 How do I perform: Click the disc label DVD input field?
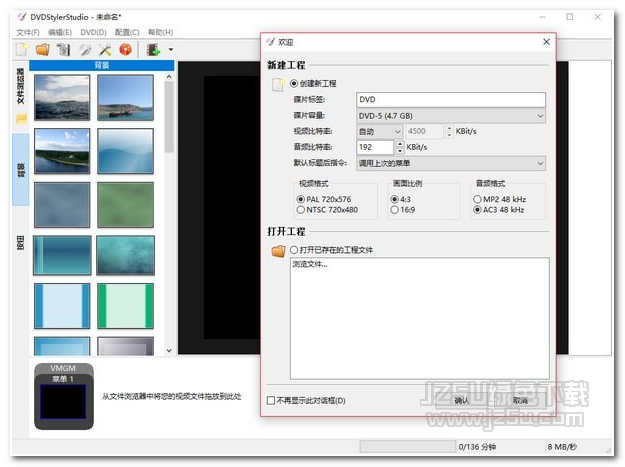451,100
